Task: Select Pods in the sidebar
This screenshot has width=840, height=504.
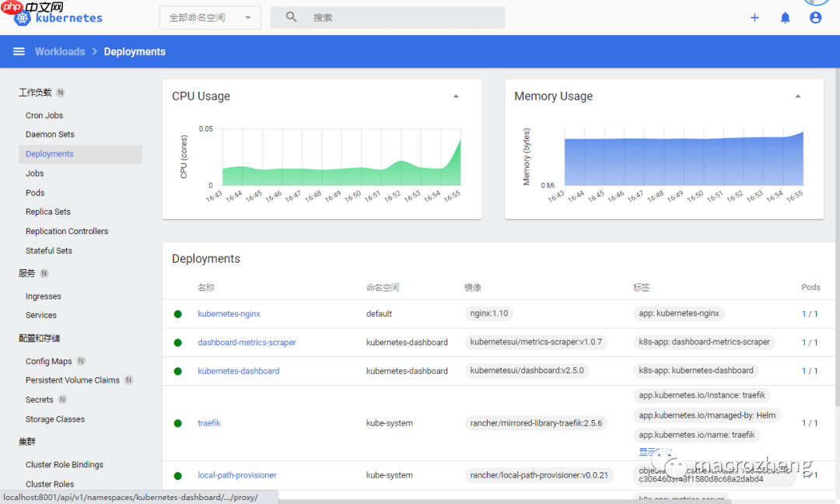Action: tap(35, 193)
